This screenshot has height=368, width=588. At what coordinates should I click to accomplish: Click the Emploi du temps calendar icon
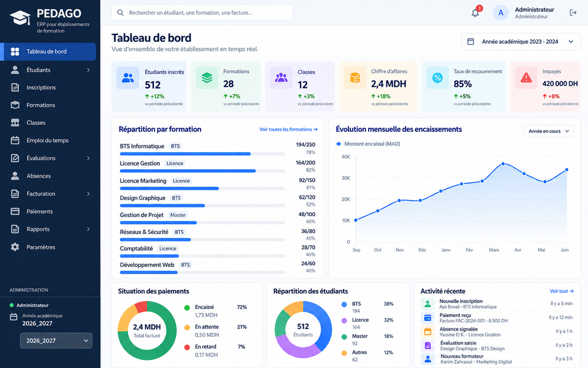[15, 140]
